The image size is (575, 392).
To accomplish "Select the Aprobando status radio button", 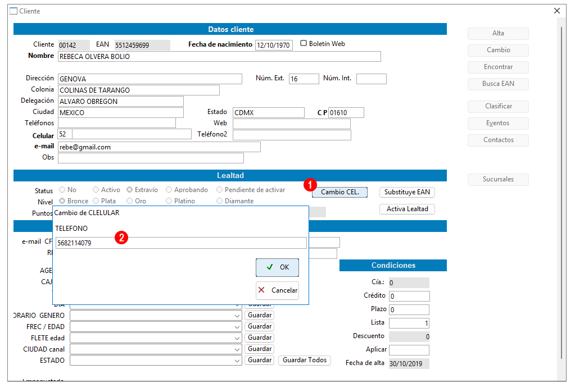I will click(169, 190).
